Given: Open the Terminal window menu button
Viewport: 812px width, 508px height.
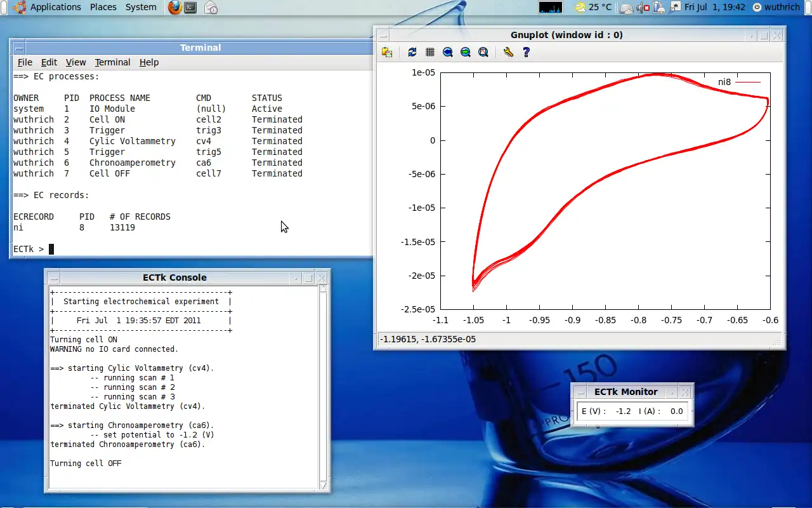Looking at the screenshot, I should coord(18,48).
